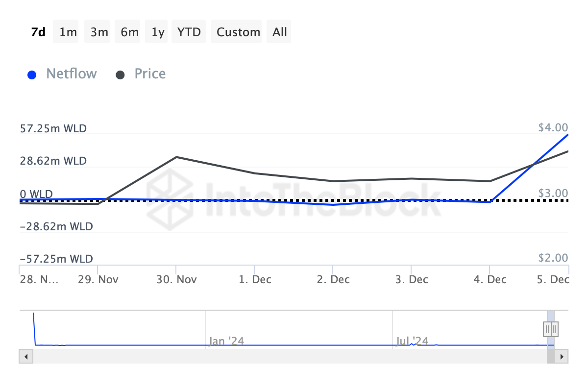This screenshot has height=392, width=588.
Task: Switch to the 1m range
Action: tap(68, 32)
